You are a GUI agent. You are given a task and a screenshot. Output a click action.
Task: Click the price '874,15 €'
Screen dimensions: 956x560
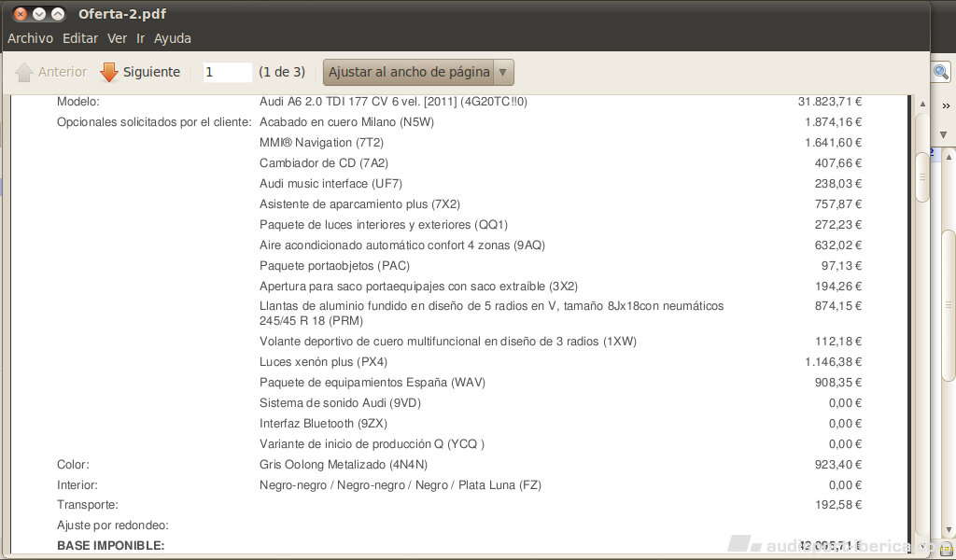(x=838, y=306)
